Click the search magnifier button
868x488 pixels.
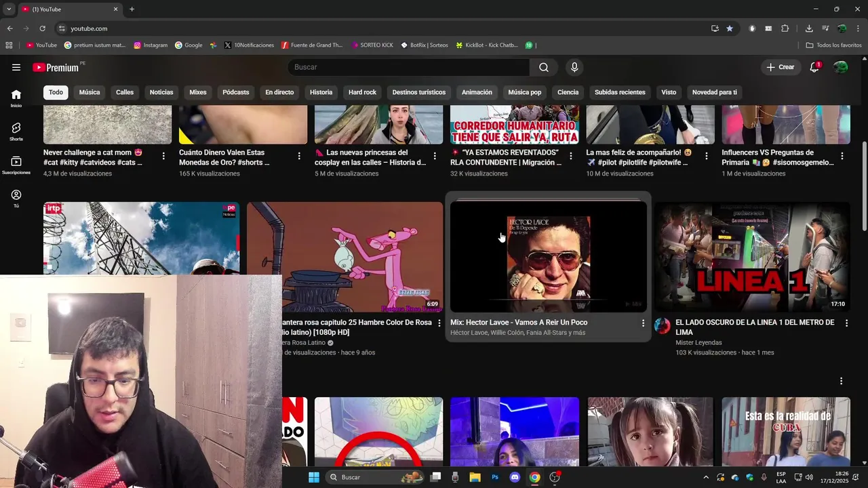coord(544,67)
